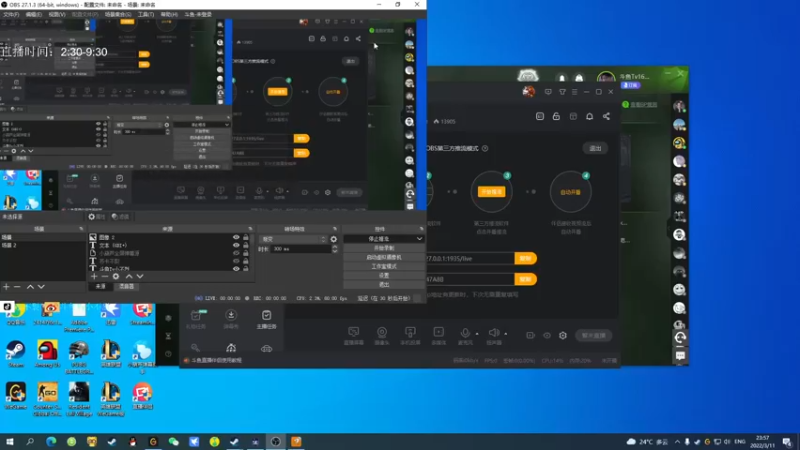Open the 工具(T) menu in OBS

pos(146,14)
